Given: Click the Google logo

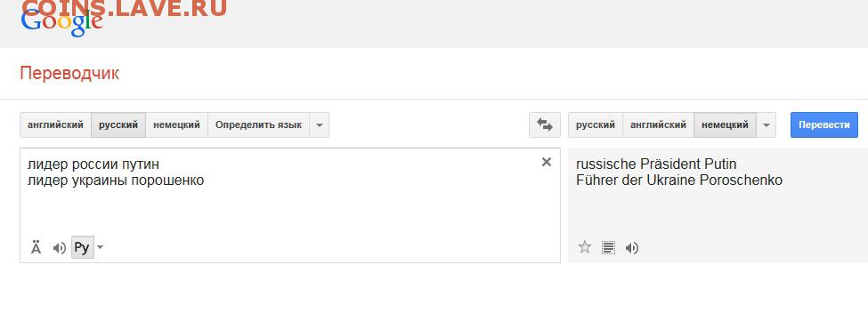Looking at the screenshot, I should (x=62, y=22).
